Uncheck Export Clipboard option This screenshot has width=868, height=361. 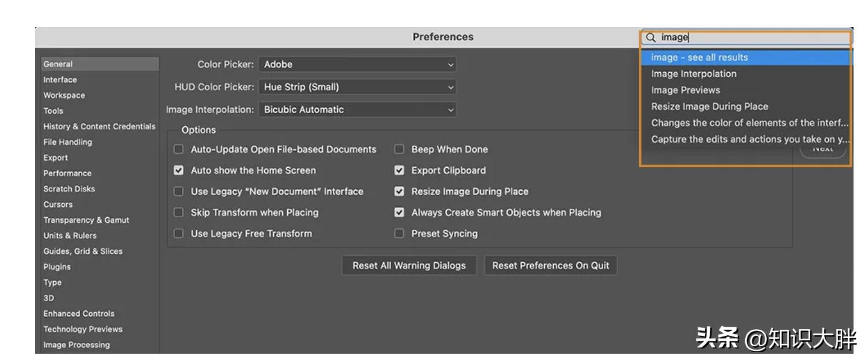pos(399,170)
